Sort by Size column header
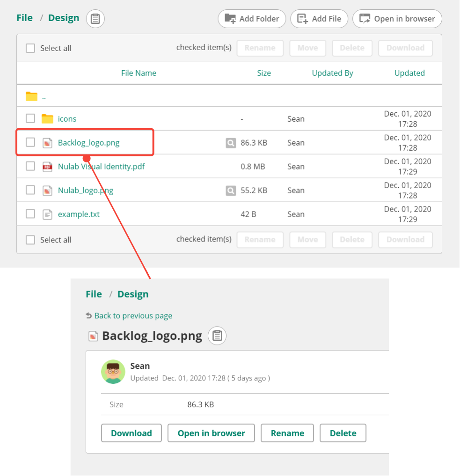 coord(264,73)
